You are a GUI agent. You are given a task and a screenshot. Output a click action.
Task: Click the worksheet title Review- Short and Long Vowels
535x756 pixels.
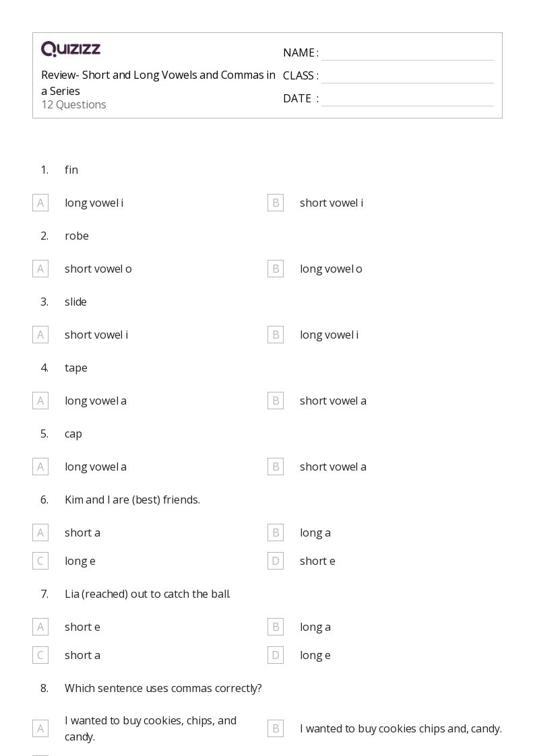[158, 83]
